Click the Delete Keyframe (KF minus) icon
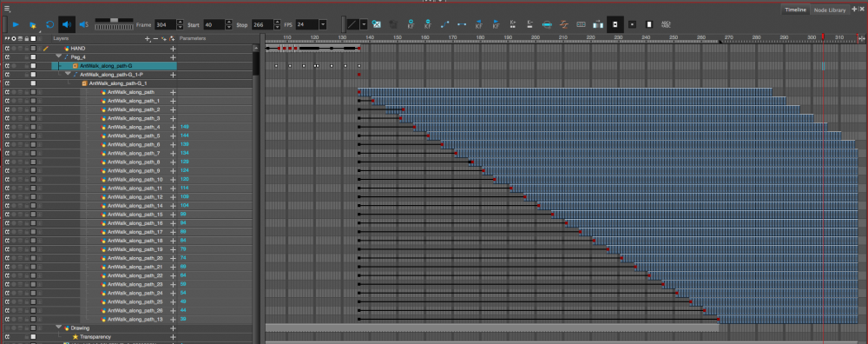The width and height of the screenshot is (868, 344). click(x=428, y=24)
